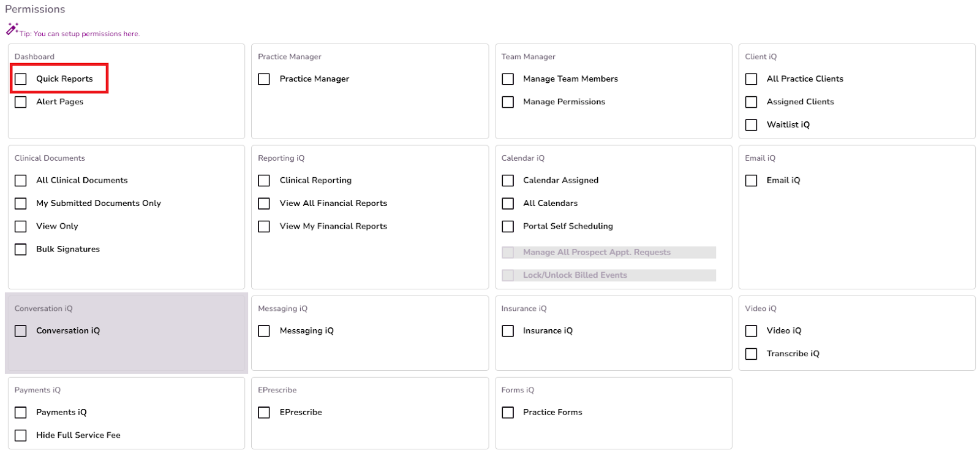
Task: Click the Reporting iQ section title
Action: pyautogui.click(x=281, y=158)
